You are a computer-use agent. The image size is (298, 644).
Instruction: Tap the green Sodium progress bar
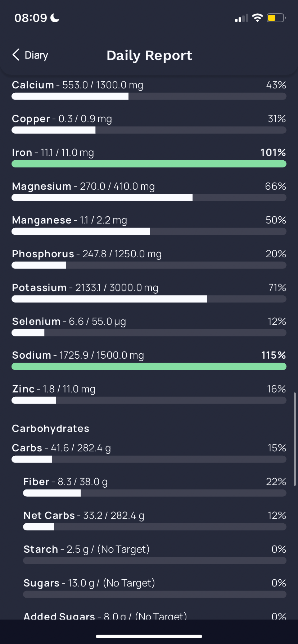(149, 367)
